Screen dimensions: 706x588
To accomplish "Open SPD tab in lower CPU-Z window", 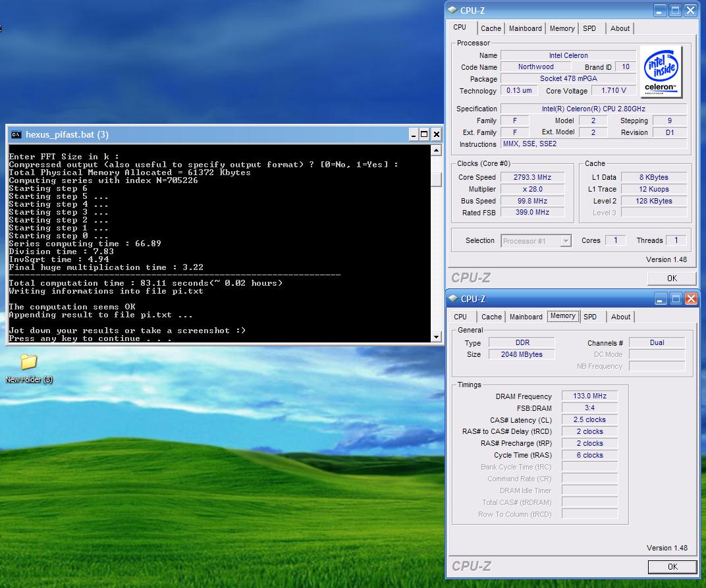I will (590, 317).
